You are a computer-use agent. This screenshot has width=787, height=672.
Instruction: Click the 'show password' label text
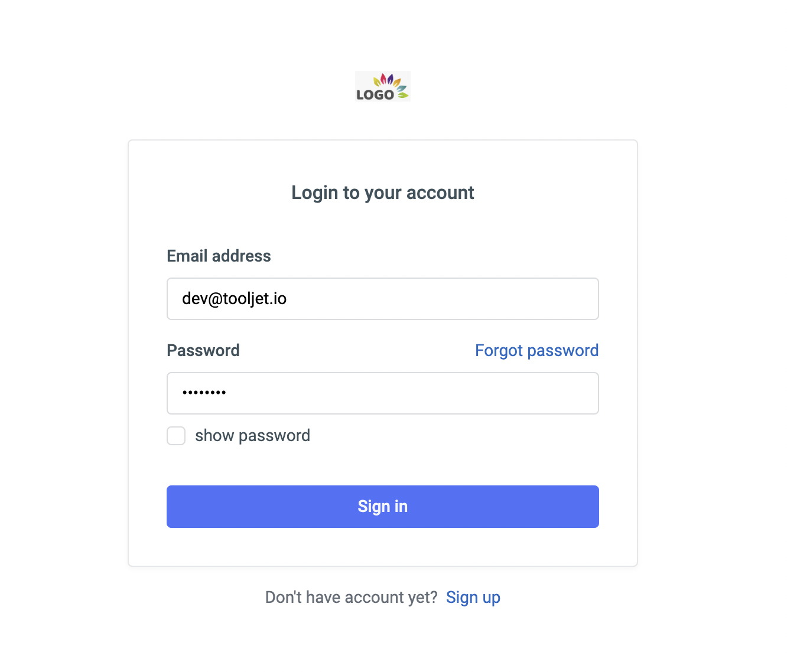pyautogui.click(x=252, y=436)
